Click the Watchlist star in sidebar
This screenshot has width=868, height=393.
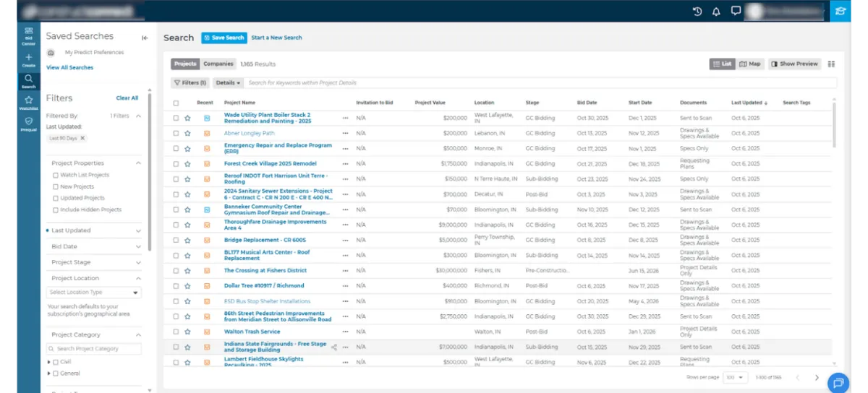pos(28,103)
